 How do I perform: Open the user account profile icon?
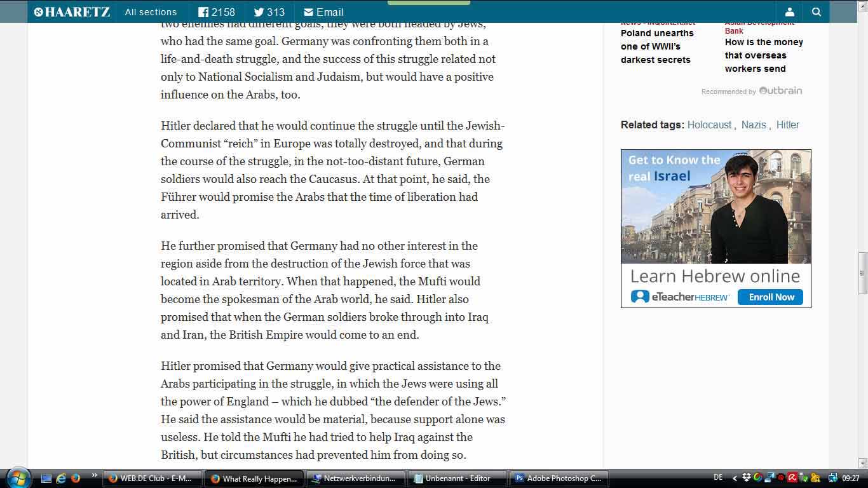click(789, 12)
